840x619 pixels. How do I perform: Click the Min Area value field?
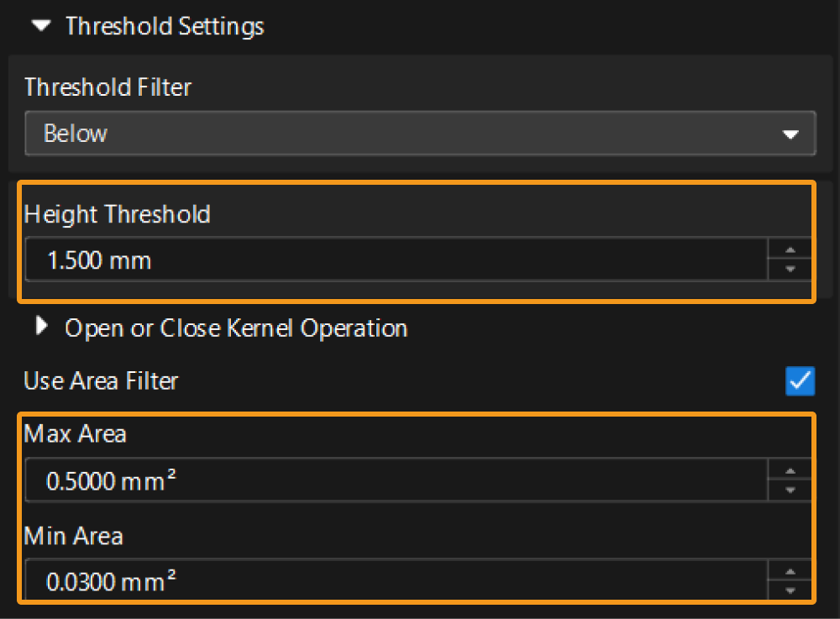tap(395, 581)
